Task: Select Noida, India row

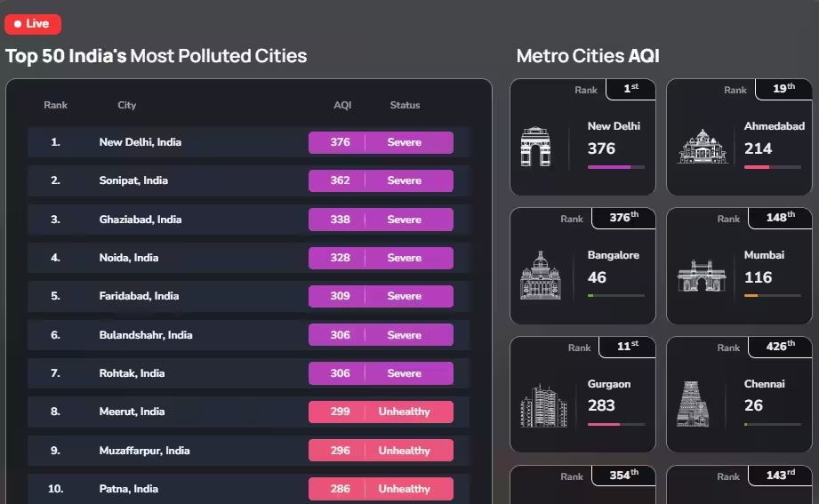Action: [x=249, y=258]
